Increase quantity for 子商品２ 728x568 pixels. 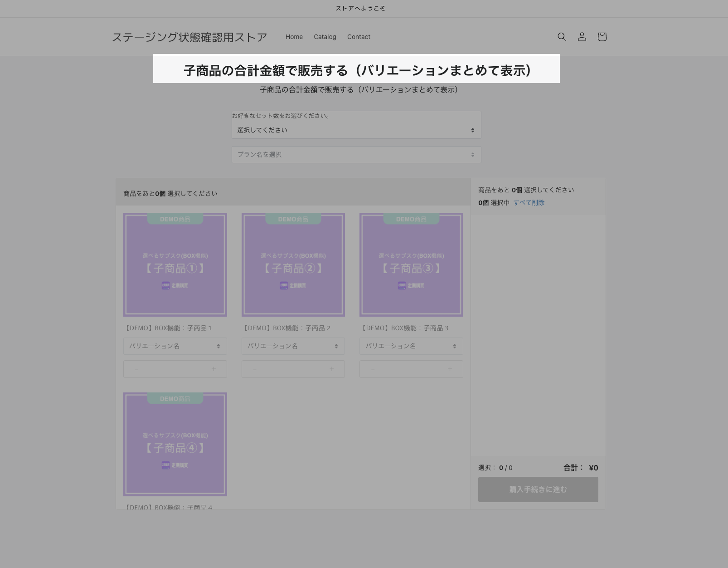tap(332, 369)
